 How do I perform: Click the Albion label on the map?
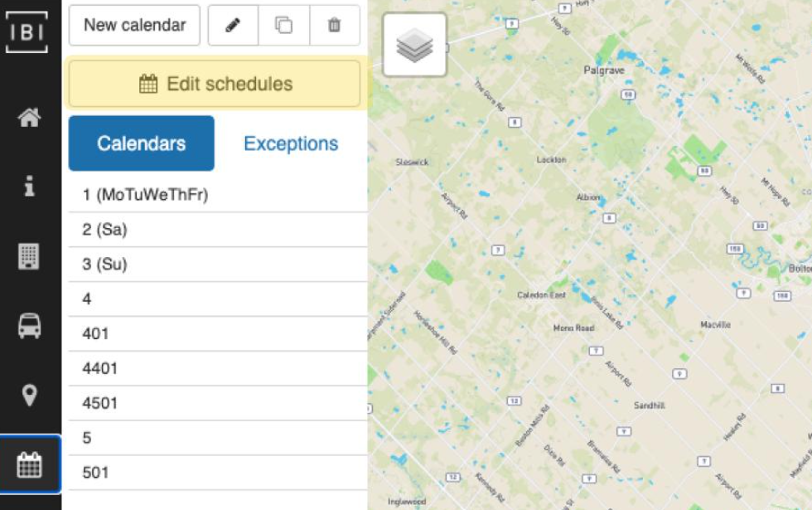588,197
